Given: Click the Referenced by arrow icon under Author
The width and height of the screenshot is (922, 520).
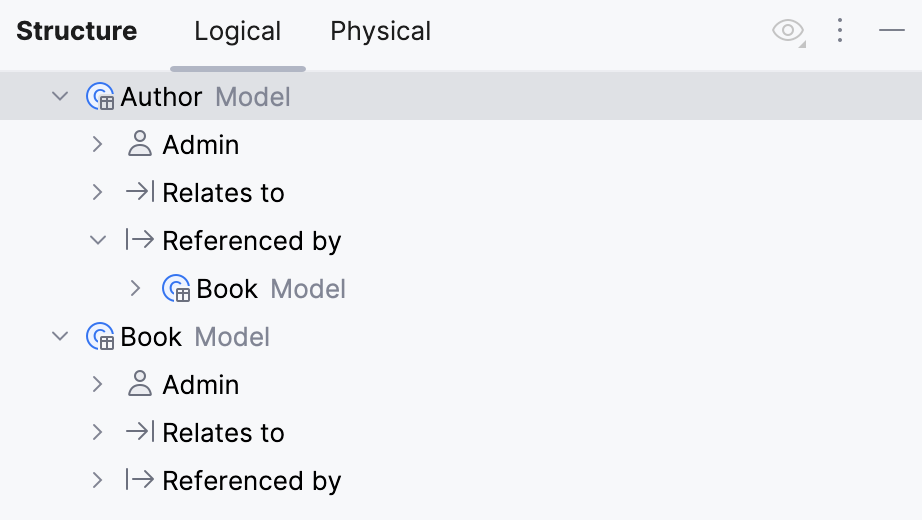Looking at the screenshot, I should 140,241.
